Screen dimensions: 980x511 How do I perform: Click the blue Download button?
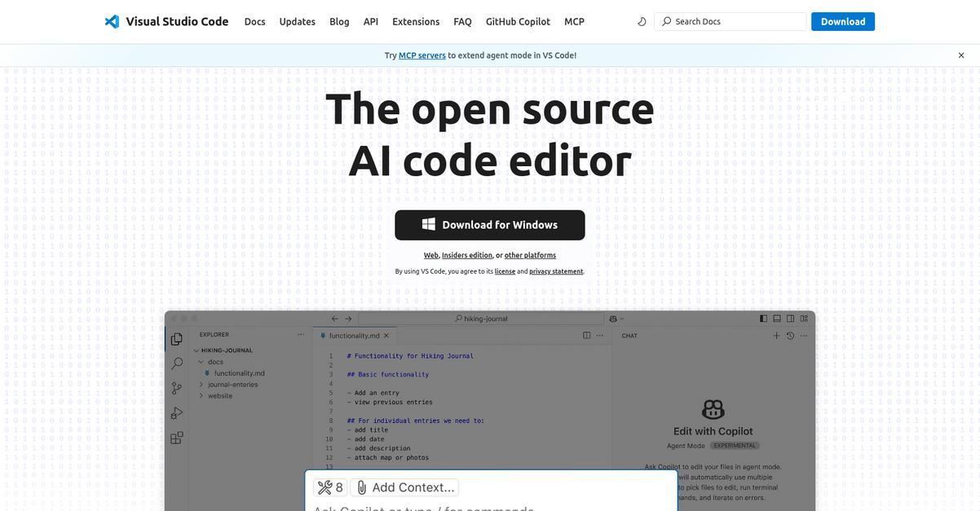coord(843,22)
